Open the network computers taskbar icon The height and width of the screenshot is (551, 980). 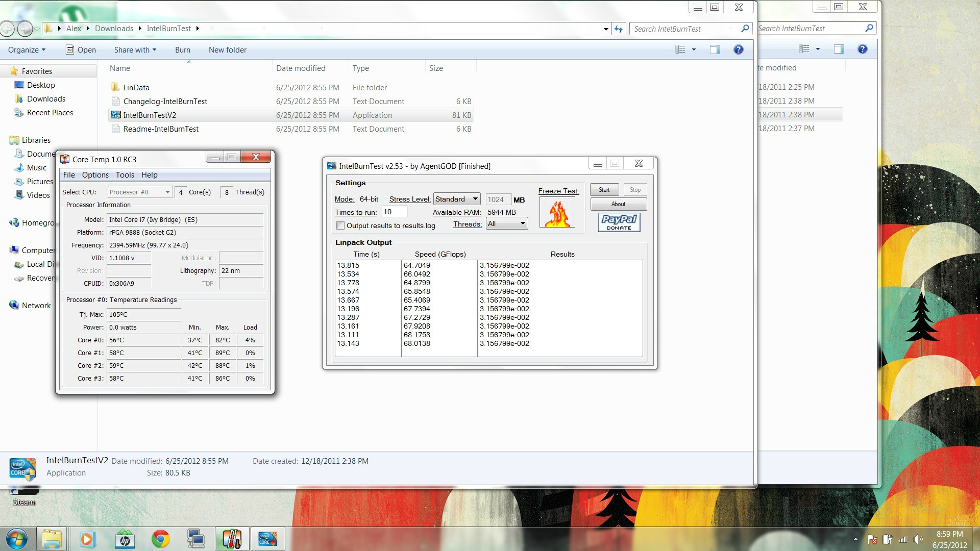196,539
